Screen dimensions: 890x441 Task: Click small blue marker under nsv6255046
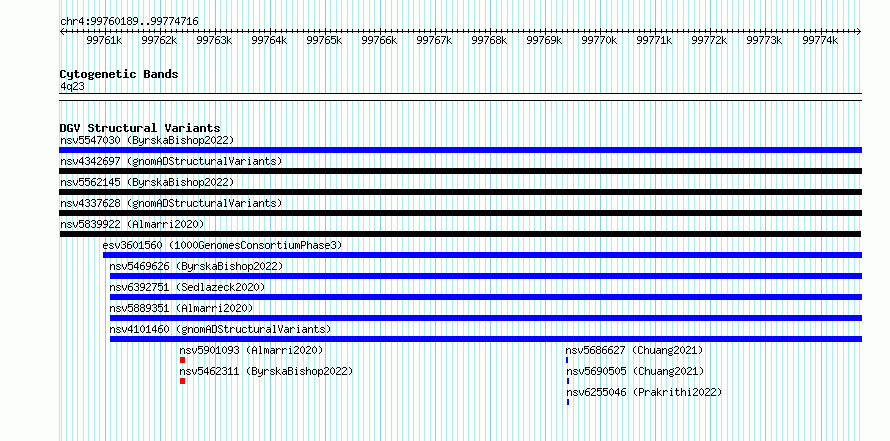coord(568,402)
